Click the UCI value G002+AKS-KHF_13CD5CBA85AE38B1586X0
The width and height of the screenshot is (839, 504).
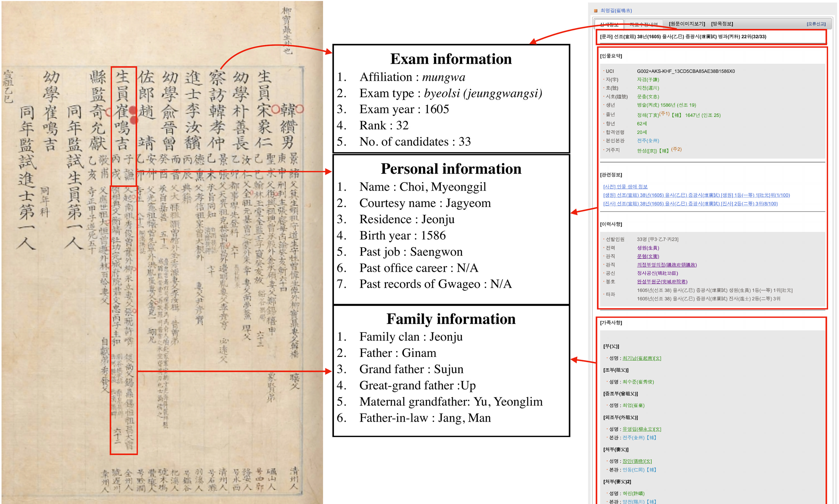point(685,71)
